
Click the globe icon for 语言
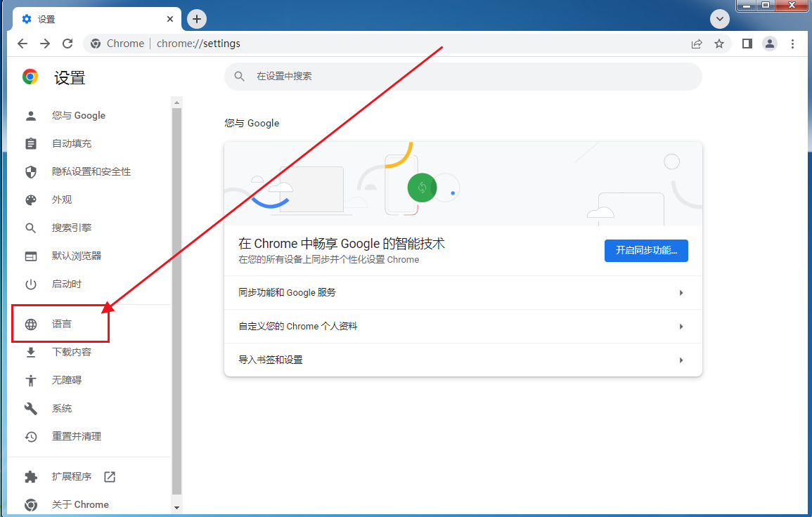point(31,324)
